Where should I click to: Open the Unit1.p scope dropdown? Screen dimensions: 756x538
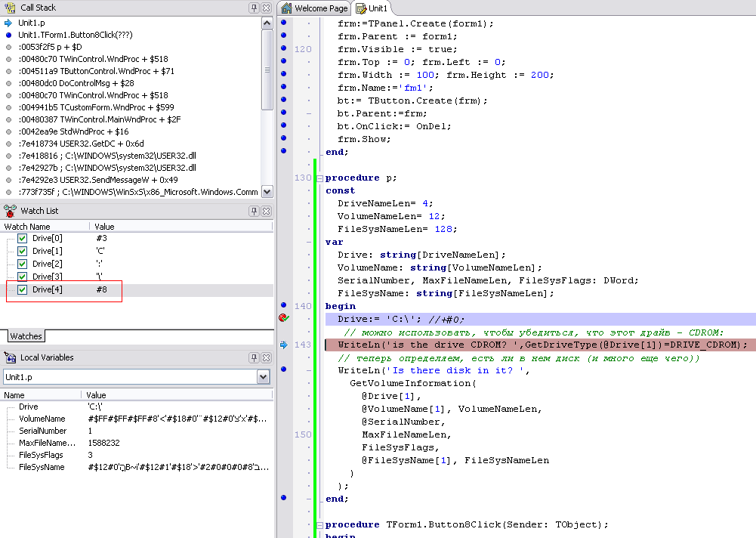263,376
